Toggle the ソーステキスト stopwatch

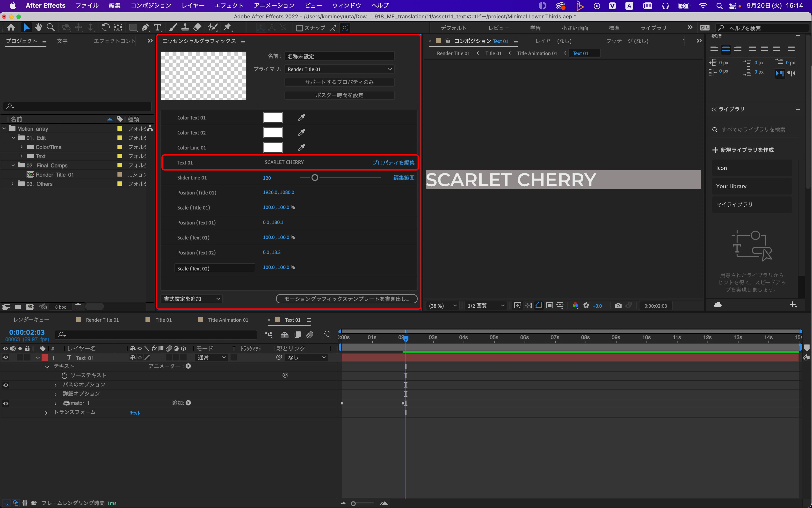65,376
